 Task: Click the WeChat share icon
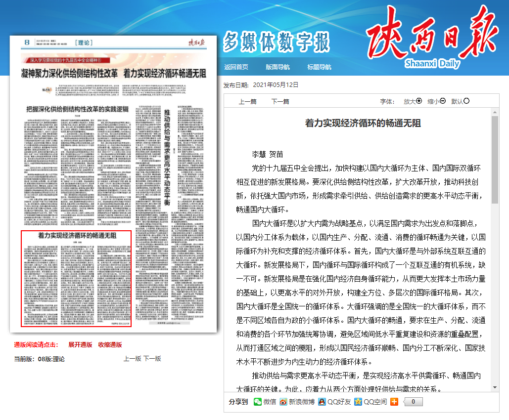(257, 402)
